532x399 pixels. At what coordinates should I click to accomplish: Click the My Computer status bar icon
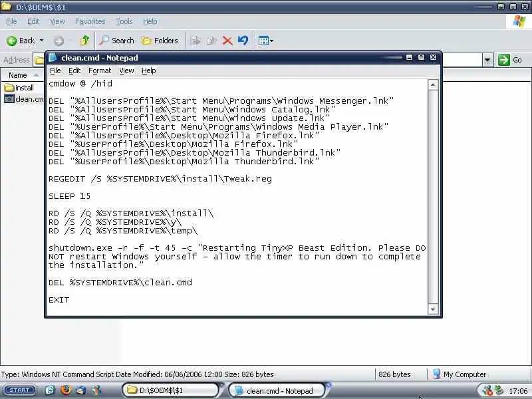coord(437,374)
